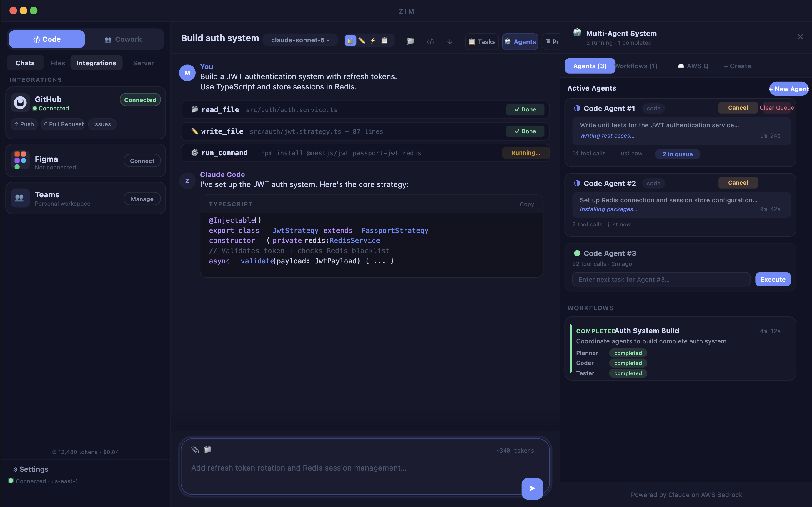Select the Integrations tab
Screen dimensions: 812x507
coord(96,63)
